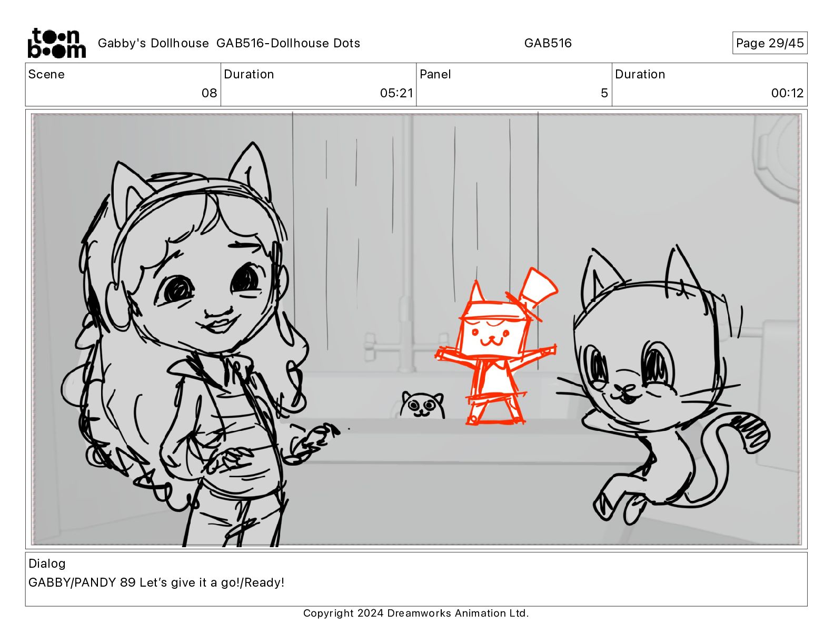834x644 pixels.
Task: Click the title 'Gabby's Dollhouse GAB516-Dollhouse Dots'
Action: click(229, 43)
